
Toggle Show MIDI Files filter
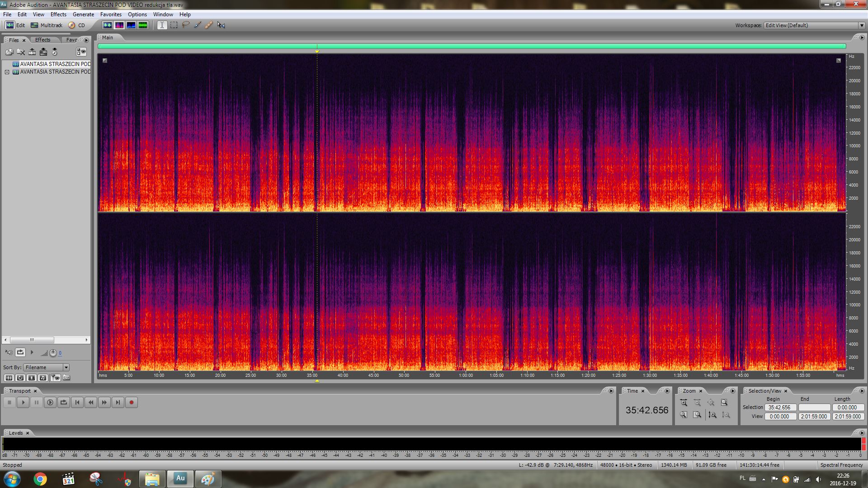click(43, 378)
